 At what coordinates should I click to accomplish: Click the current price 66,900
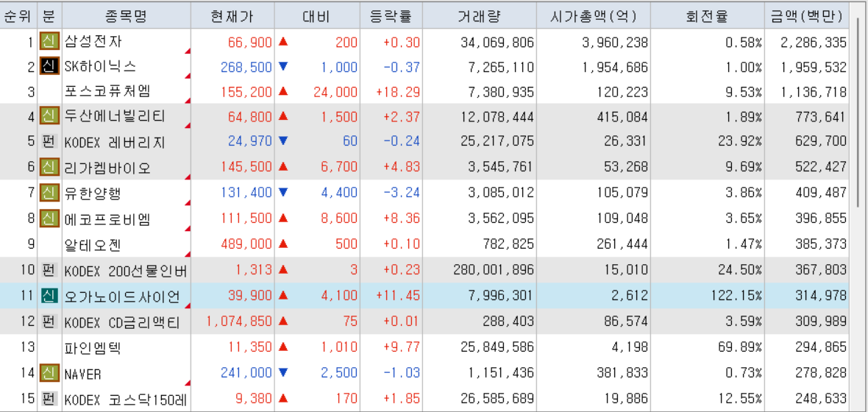(249, 42)
